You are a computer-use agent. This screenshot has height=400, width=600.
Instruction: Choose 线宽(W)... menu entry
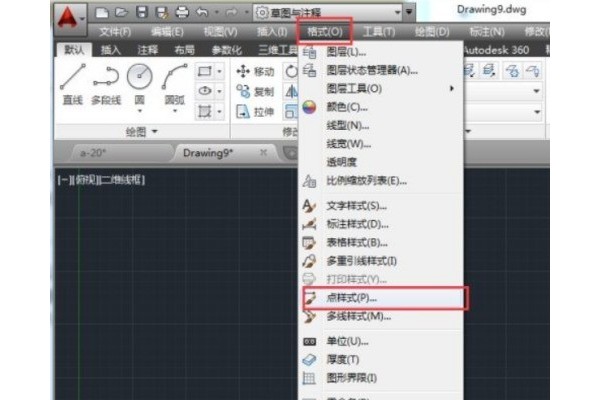click(381, 144)
